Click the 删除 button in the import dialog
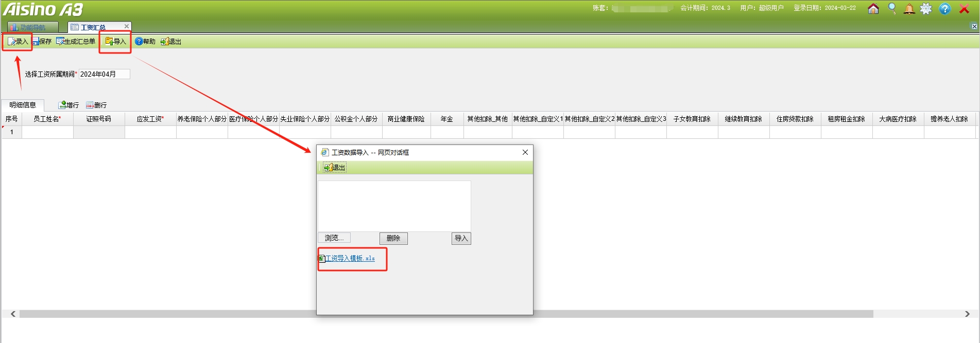The image size is (980, 343). point(393,238)
